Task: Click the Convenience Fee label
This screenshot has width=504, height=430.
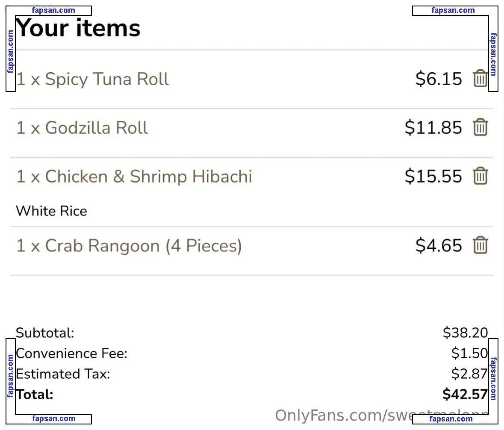Action: (72, 353)
